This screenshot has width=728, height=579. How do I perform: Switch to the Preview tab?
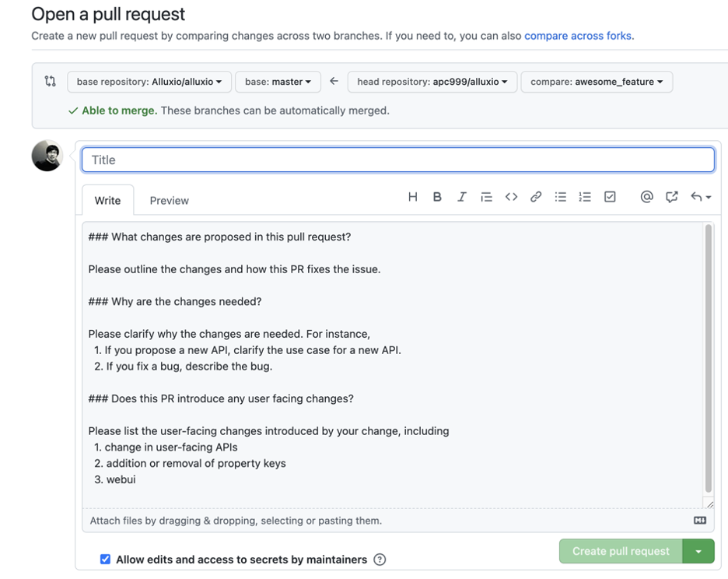click(x=169, y=201)
